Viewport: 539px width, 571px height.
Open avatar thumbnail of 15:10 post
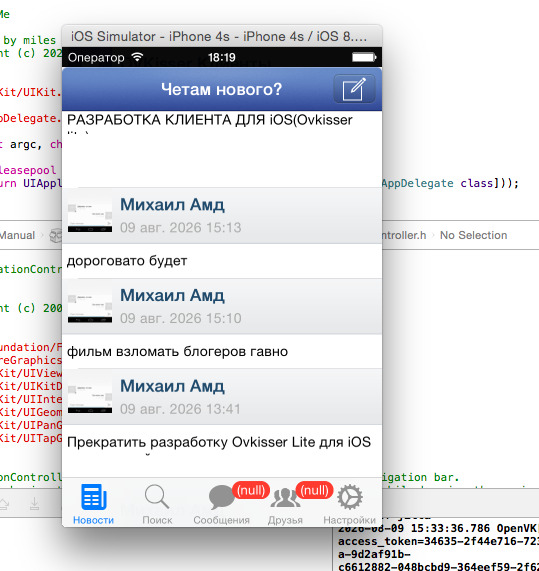(90, 306)
